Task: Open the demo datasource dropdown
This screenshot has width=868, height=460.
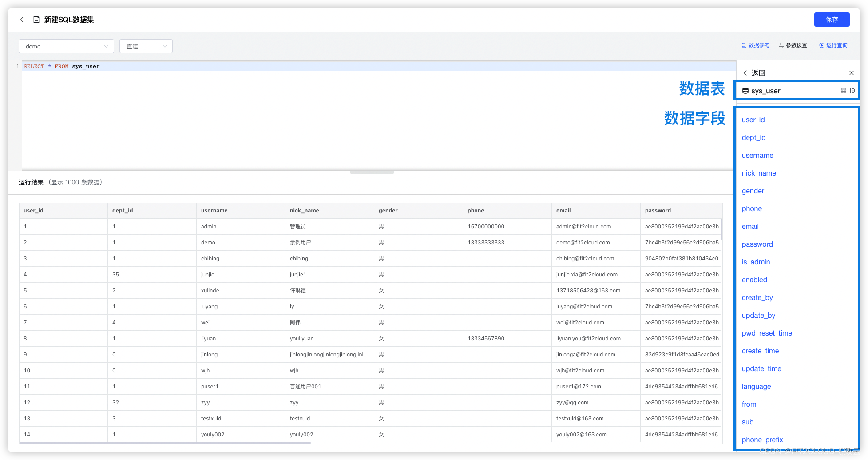Action: (x=66, y=46)
